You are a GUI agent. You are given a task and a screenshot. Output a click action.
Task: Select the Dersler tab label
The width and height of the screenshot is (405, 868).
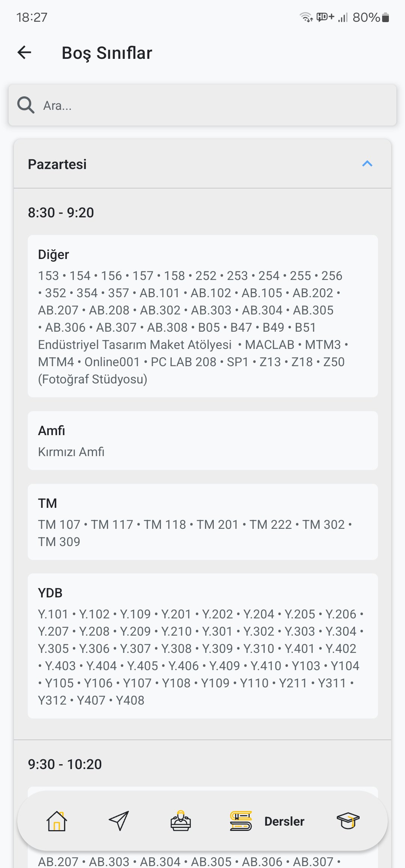click(284, 821)
